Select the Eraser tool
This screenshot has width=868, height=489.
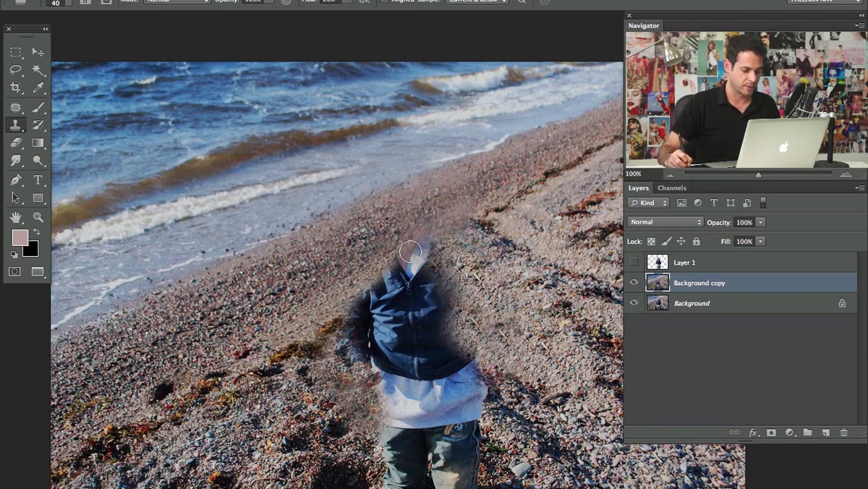pyautogui.click(x=16, y=143)
